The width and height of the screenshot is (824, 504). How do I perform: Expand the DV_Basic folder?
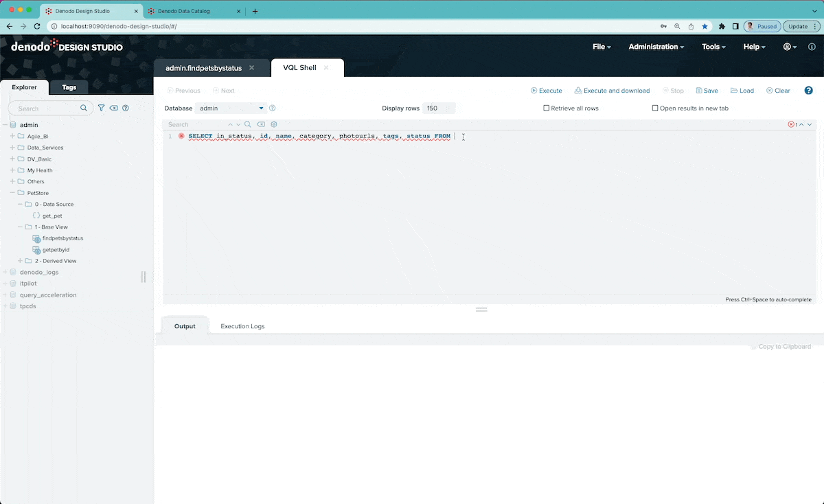(x=12, y=159)
